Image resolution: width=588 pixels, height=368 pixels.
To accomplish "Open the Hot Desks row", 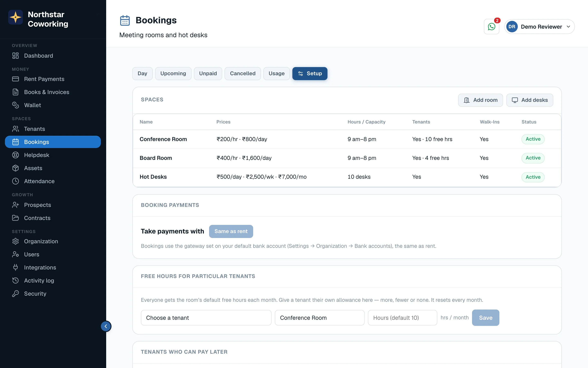I will click(347, 177).
